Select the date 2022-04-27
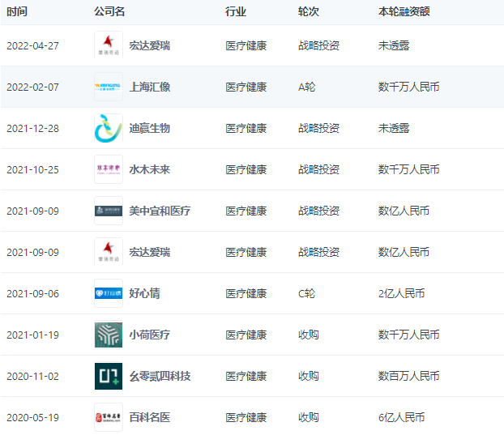The image size is (504, 435). click(x=32, y=45)
